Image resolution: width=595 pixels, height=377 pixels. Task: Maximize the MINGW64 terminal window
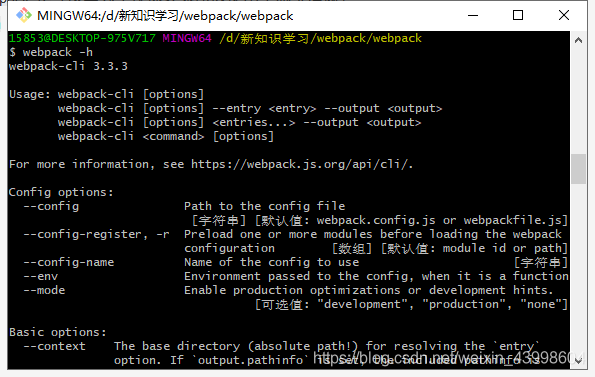click(x=518, y=15)
